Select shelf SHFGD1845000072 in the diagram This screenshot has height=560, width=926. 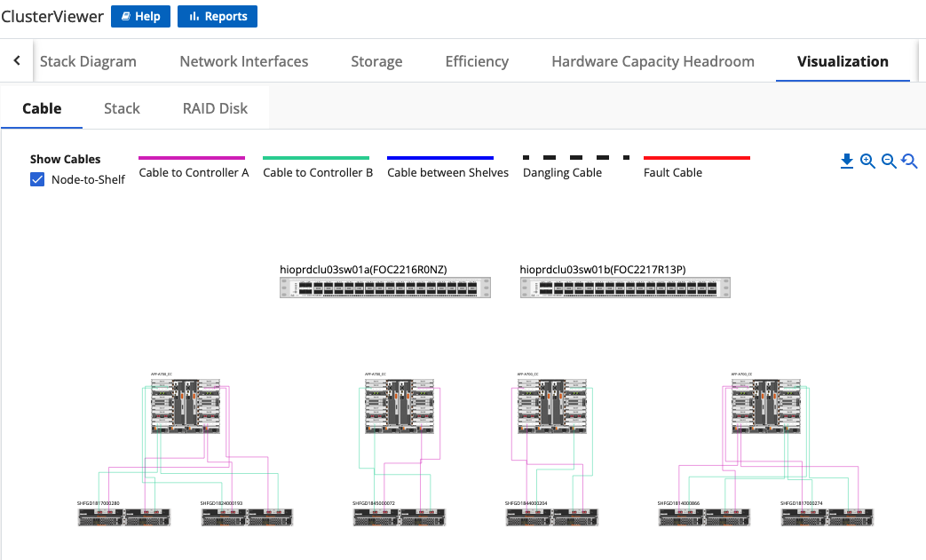point(400,517)
